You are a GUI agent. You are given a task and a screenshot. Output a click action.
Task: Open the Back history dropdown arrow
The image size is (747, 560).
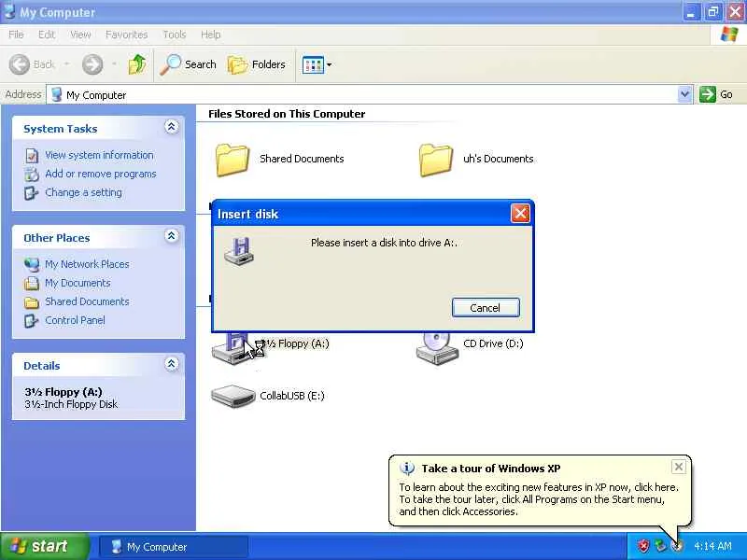[67, 63]
